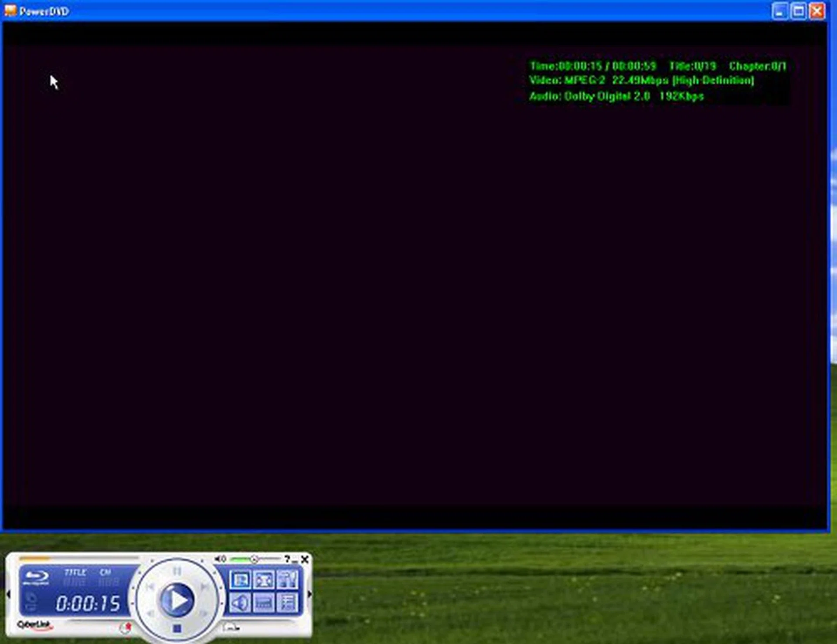Minimize the PowerDVD video window
837x644 pixels.
tap(780, 11)
